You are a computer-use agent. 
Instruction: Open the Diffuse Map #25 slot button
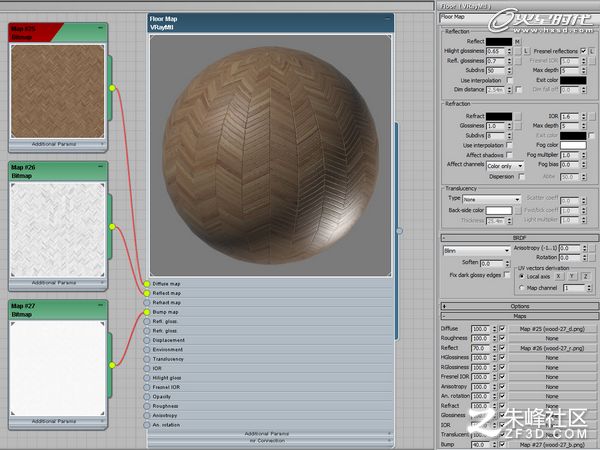click(552, 329)
